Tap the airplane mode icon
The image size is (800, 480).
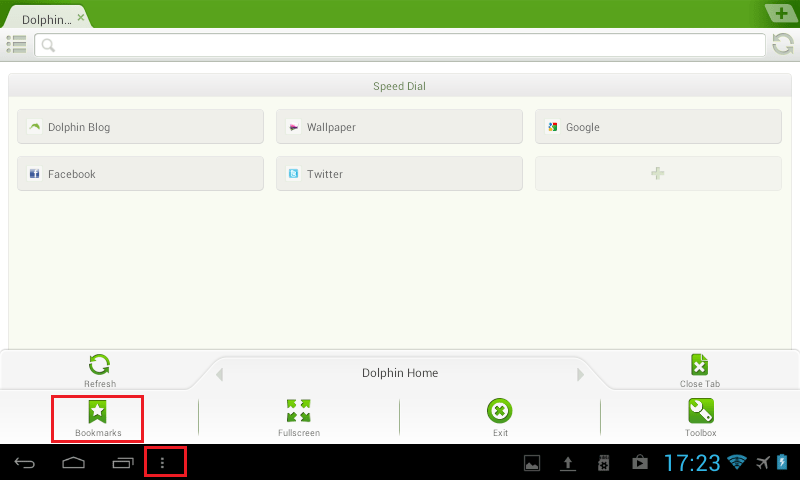(763, 463)
